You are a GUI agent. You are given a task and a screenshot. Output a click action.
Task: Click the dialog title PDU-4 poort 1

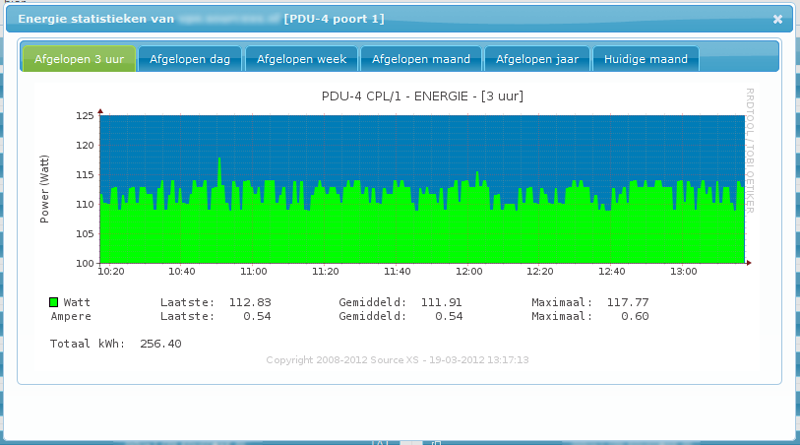point(334,19)
